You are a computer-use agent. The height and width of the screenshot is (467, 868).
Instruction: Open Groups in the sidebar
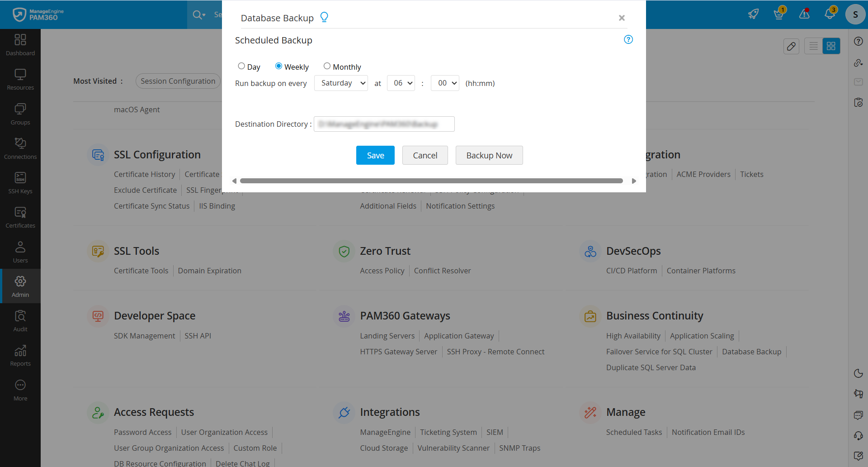pos(20,114)
